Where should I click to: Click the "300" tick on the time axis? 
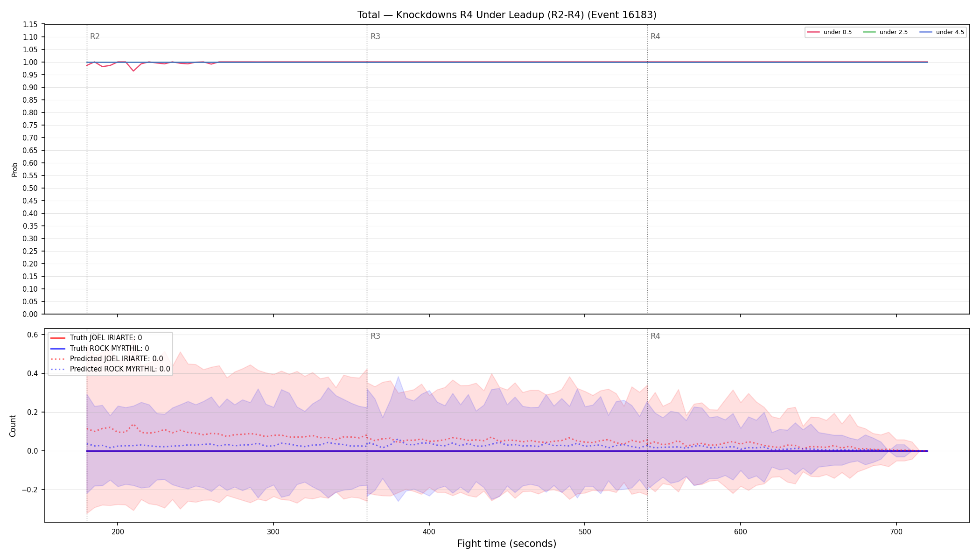(x=273, y=532)
